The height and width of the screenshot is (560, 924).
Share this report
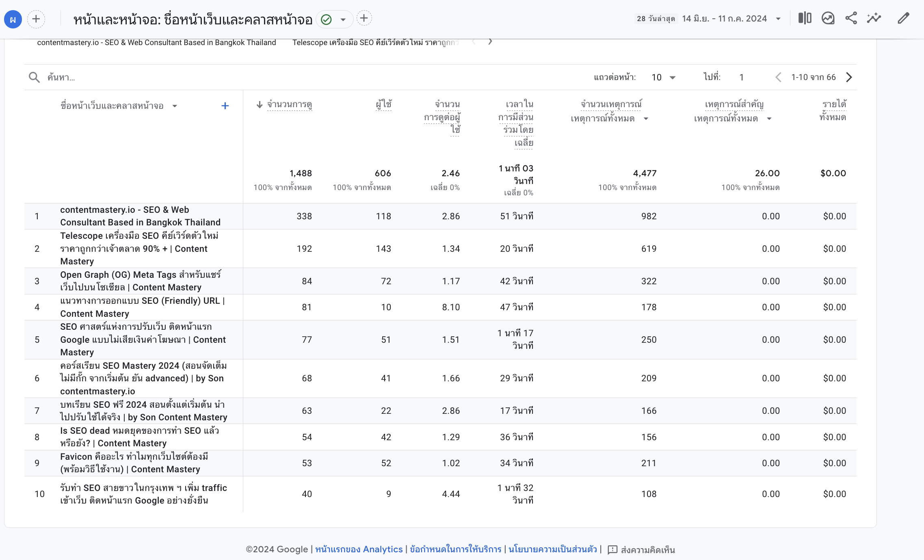(x=851, y=18)
